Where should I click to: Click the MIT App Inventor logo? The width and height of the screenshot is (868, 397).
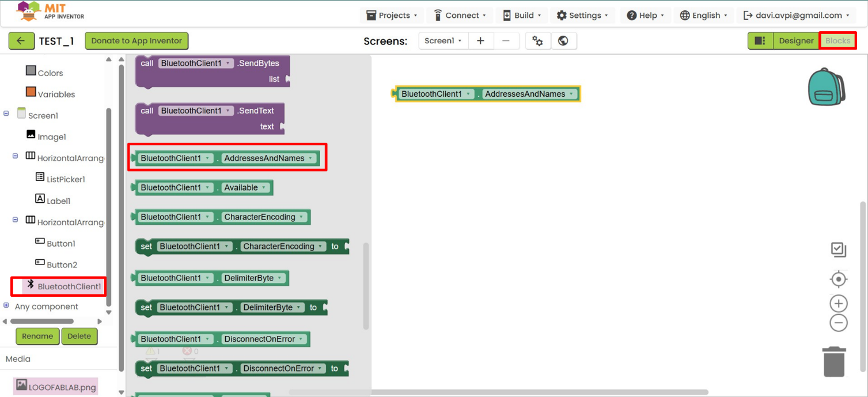[x=51, y=12]
